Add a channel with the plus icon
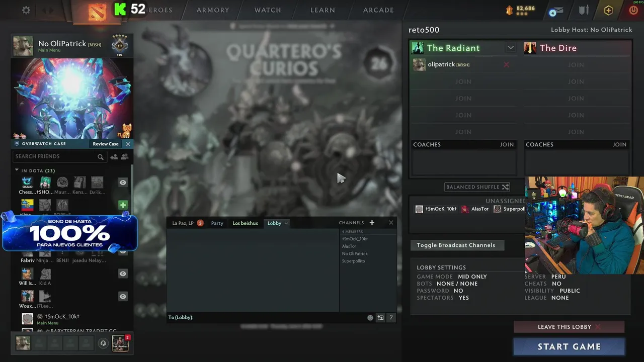 (372, 223)
